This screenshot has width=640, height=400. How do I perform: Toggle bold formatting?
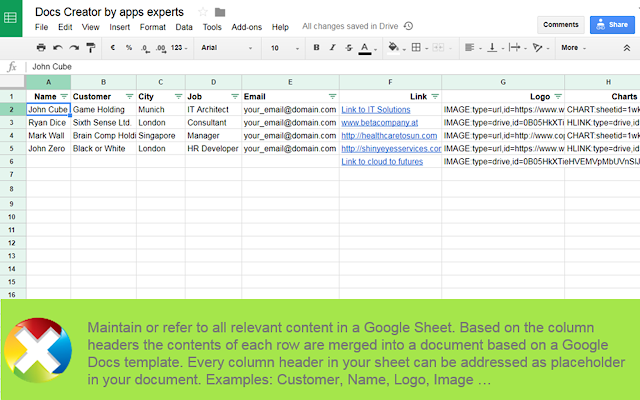click(316, 47)
